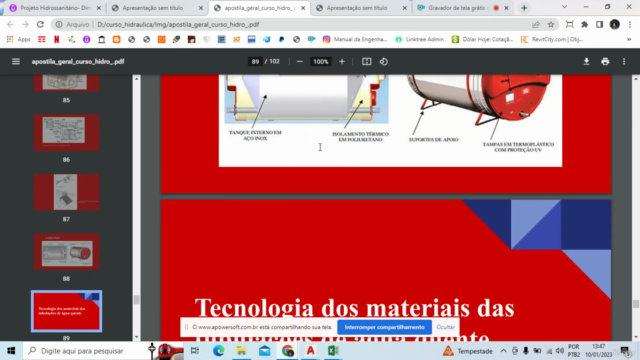Click Interromper compartilhamento button
Screen dimensions: 640x360
(x=384, y=327)
